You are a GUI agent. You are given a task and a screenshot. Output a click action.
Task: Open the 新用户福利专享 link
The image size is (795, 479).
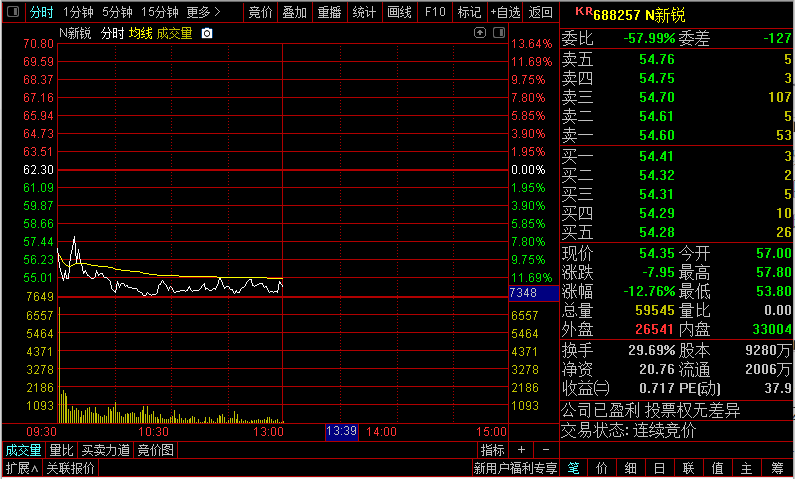pos(515,468)
